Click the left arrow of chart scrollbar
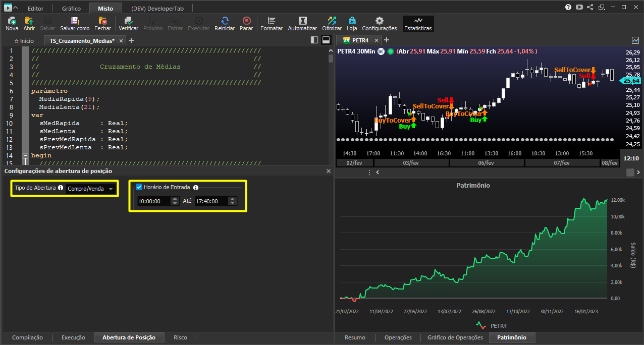644x345 pixels. point(378,172)
